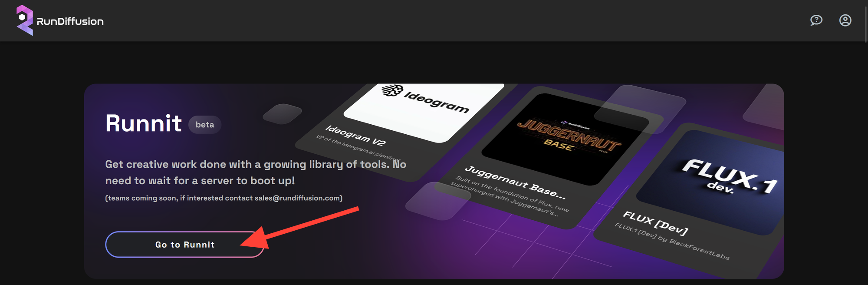The image size is (868, 285).
Task: Click the RunDiffusion logo icon
Action: click(25, 20)
